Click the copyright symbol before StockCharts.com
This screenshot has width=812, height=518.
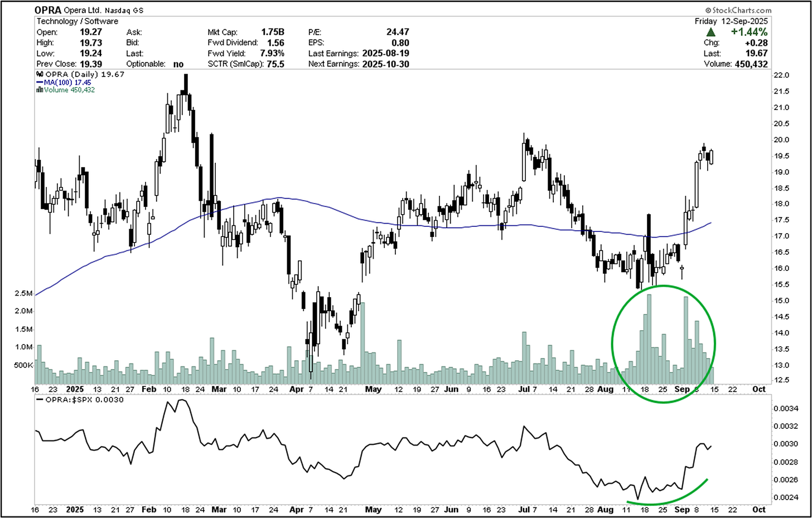coord(708,10)
